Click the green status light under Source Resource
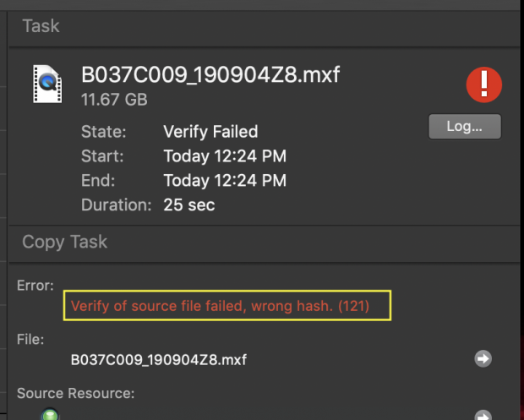 click(x=50, y=415)
